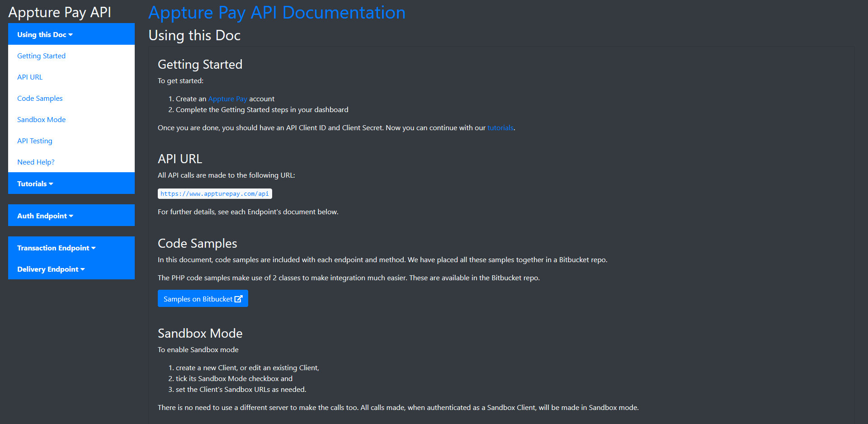Expand the Tutorials sidebar section
This screenshot has height=424, width=868.
coord(71,184)
